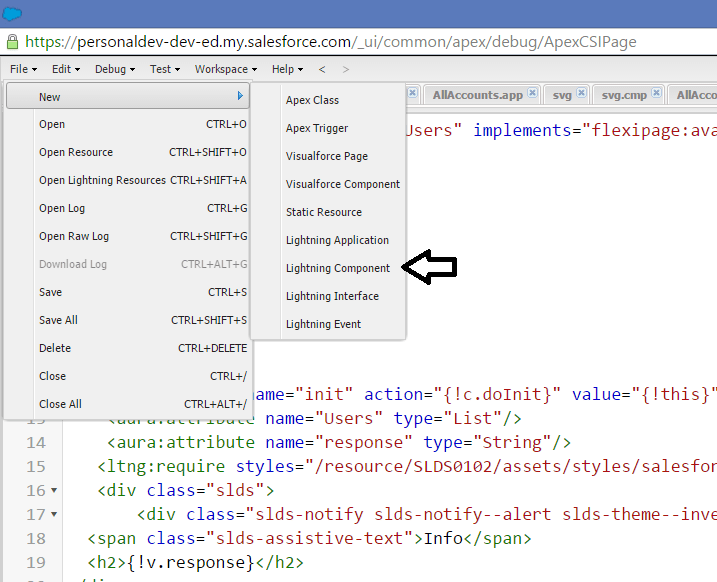The width and height of the screenshot is (717, 582).
Task: Open the Test menu
Action: coord(165,69)
